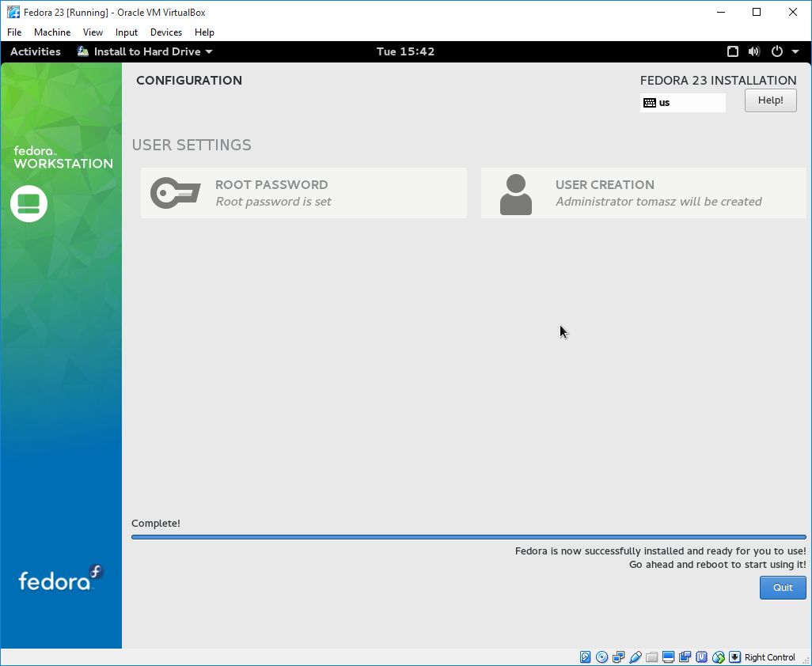Click the Complete! status text
This screenshot has width=812, height=666.
coord(156,523)
